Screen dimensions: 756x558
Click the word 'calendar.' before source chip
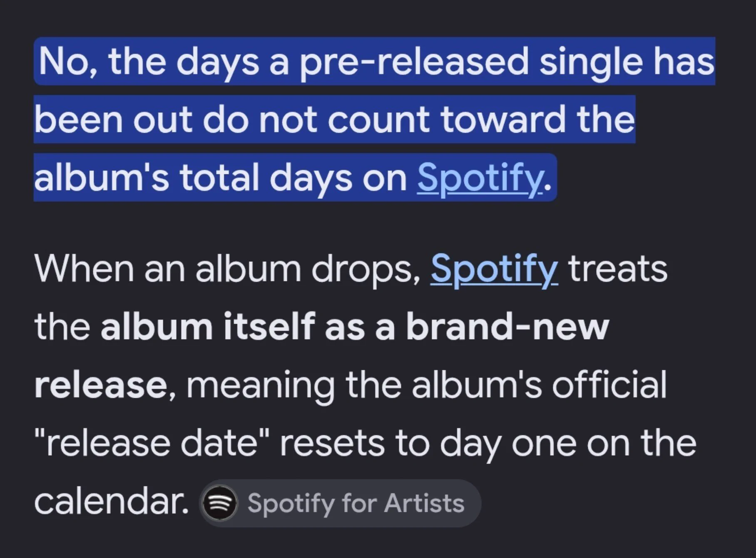(111, 502)
